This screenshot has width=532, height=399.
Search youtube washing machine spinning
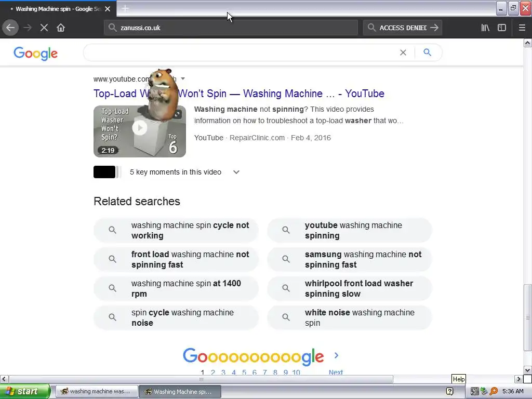pyautogui.click(x=350, y=230)
